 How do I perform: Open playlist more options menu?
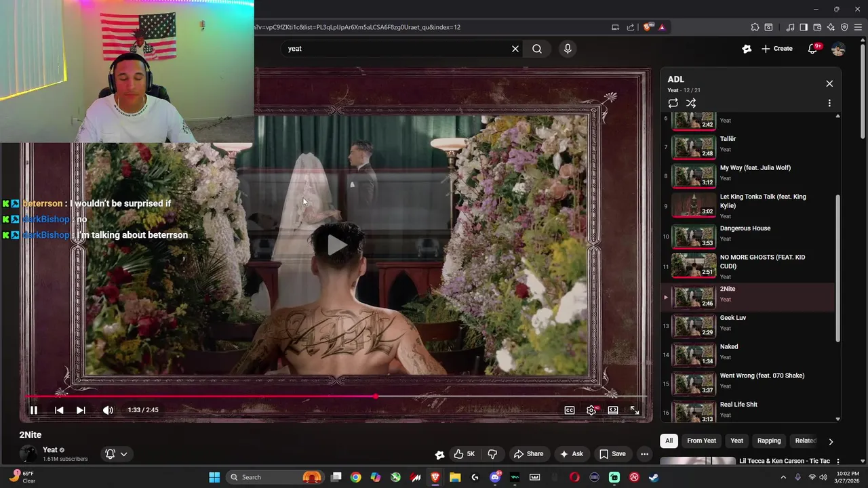coord(829,103)
